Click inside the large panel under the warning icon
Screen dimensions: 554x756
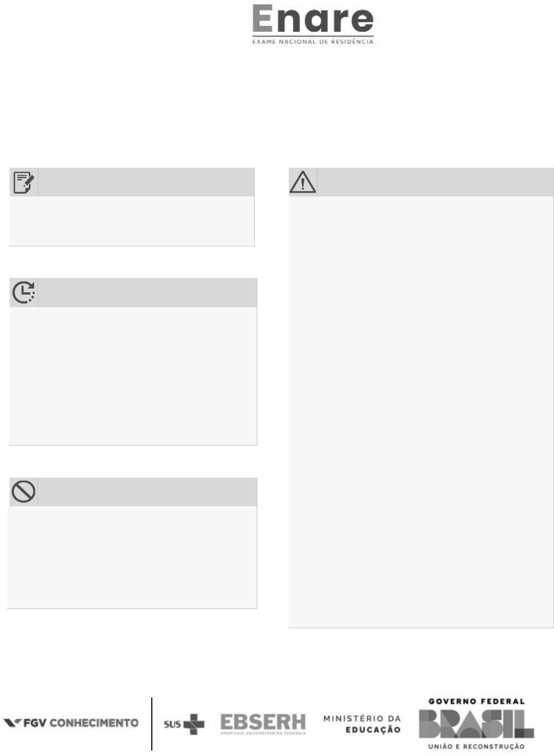(x=421, y=411)
